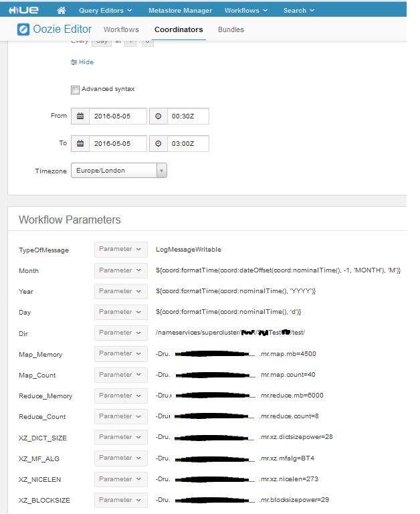Click the From time clock icon
This screenshot has width=420, height=514.
click(159, 116)
